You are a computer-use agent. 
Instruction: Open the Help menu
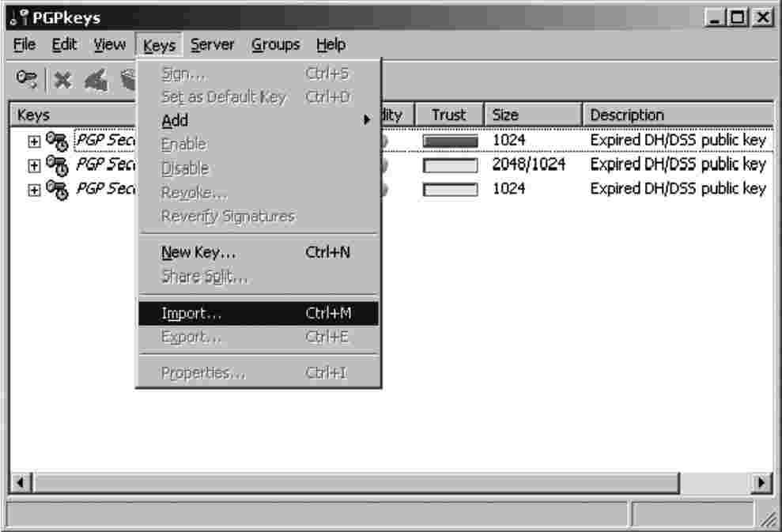click(331, 45)
